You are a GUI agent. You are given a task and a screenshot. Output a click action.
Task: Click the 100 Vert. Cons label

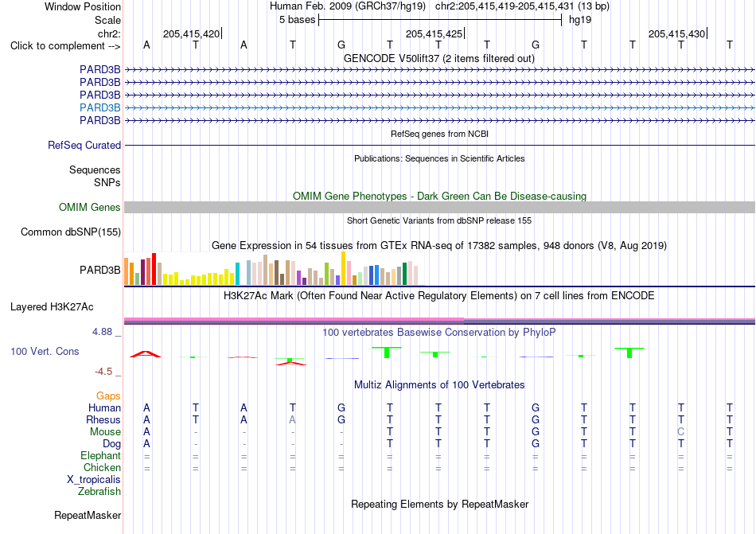45,351
